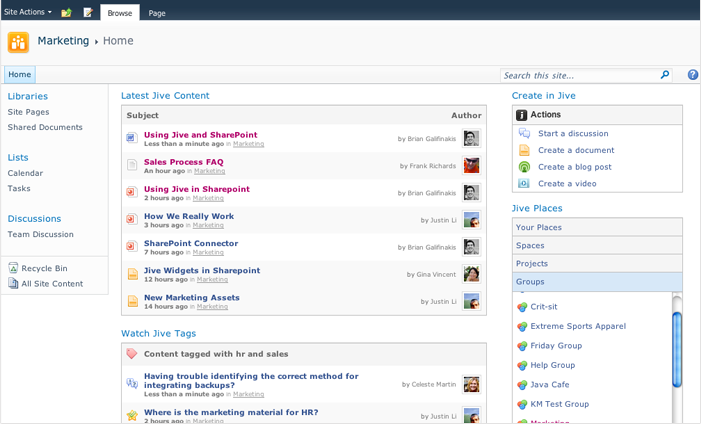Open Site Pages in left navigation

(x=28, y=112)
